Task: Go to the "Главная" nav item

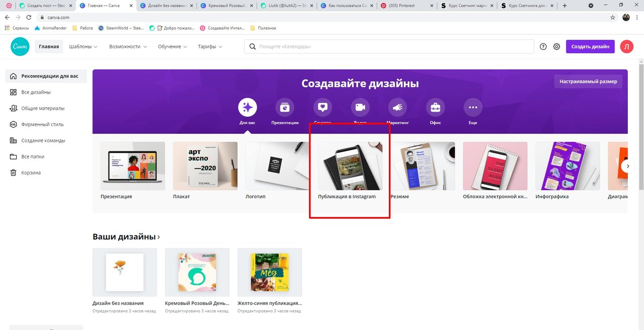Action: [x=49, y=46]
